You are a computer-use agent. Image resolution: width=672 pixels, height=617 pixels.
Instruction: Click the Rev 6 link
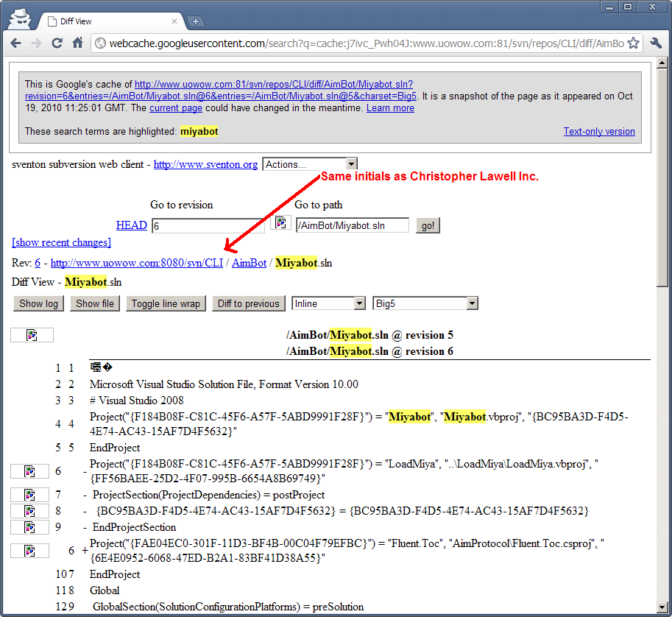[x=38, y=263]
